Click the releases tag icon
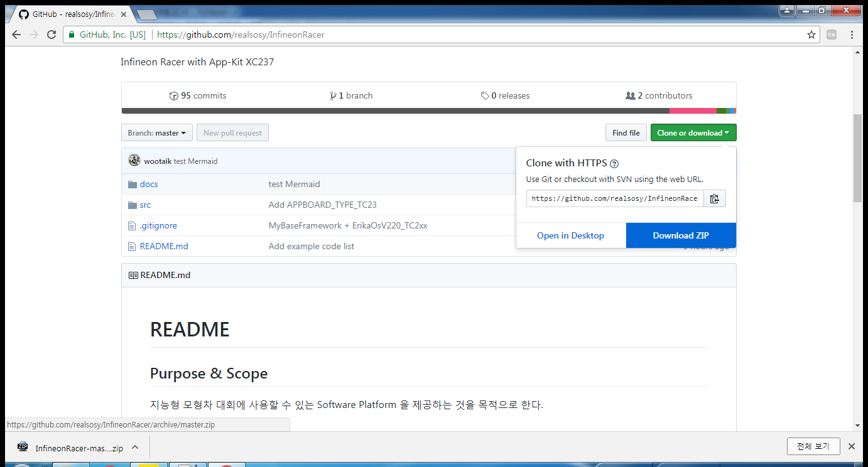 485,96
